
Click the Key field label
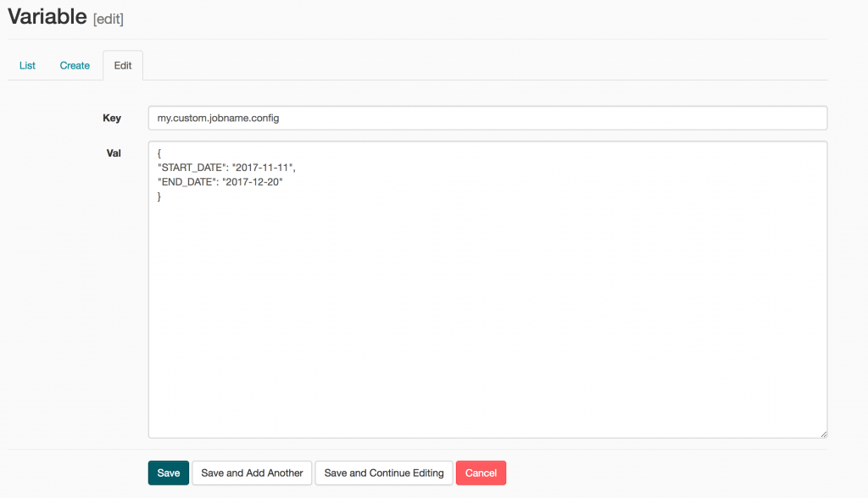112,118
